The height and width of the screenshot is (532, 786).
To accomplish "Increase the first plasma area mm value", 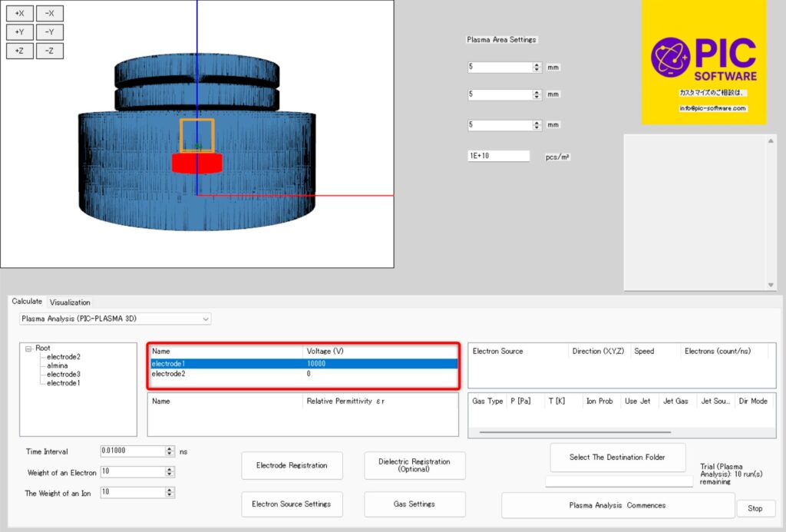I will tap(537, 64).
